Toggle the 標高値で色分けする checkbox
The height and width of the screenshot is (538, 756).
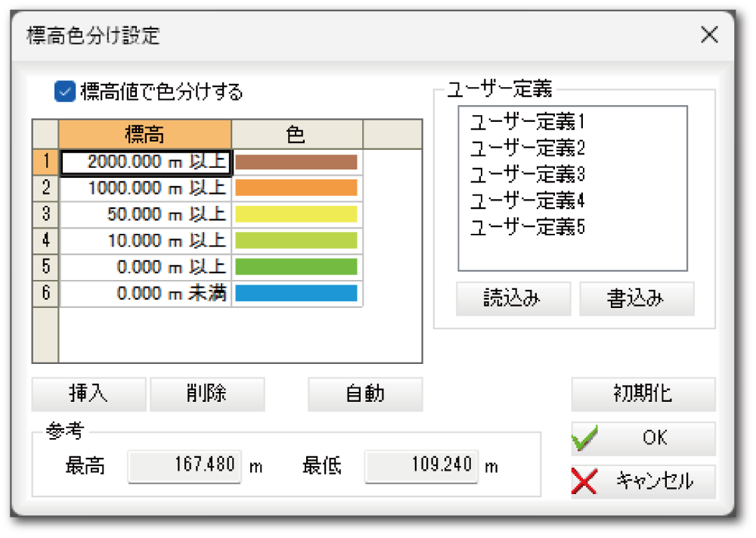pos(65,92)
